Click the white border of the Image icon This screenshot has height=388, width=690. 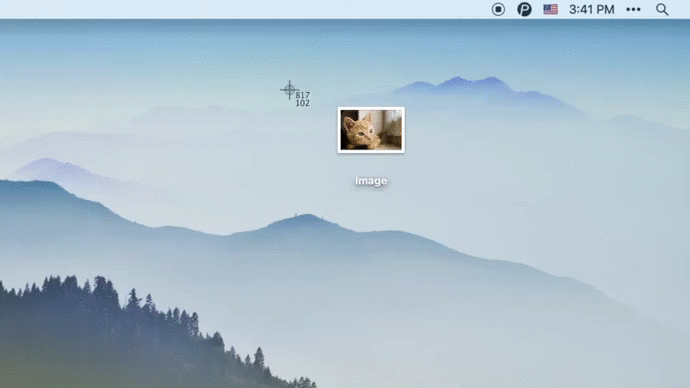coord(371,108)
